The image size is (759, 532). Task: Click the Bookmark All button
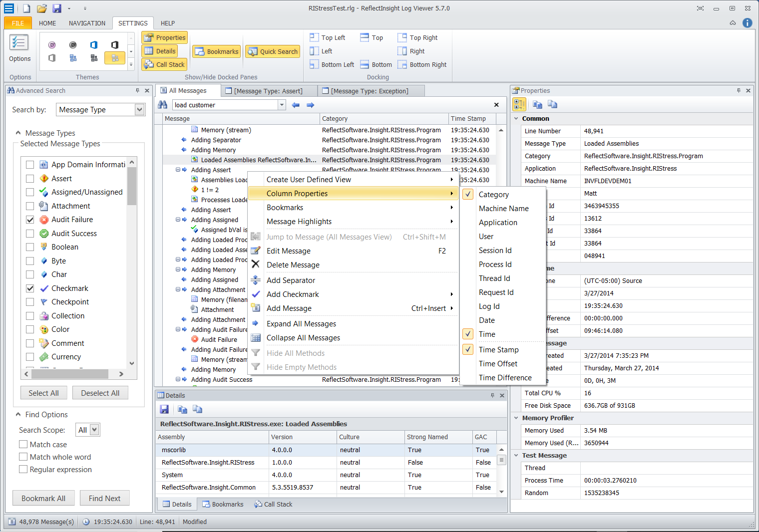click(43, 498)
